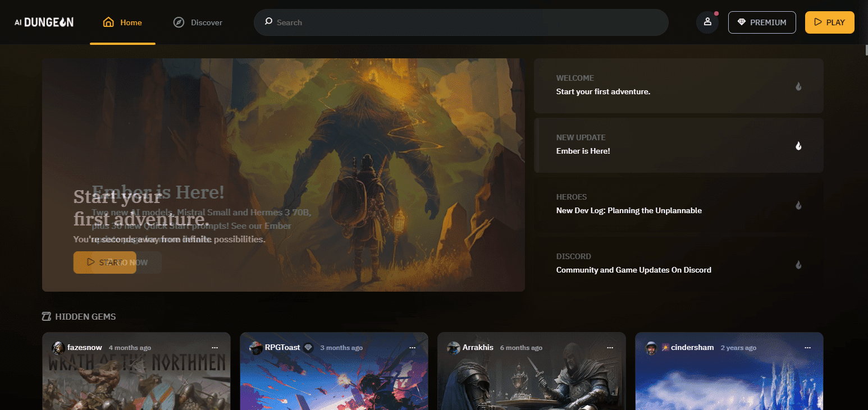The width and height of the screenshot is (868, 410).
Task: Click the diamond badge next to RPGToast
Action: (308, 348)
